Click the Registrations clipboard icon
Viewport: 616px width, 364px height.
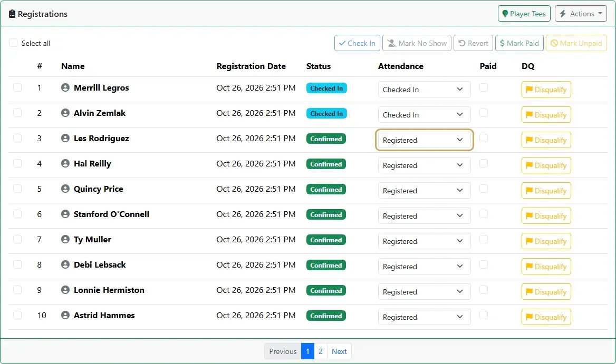[12, 14]
